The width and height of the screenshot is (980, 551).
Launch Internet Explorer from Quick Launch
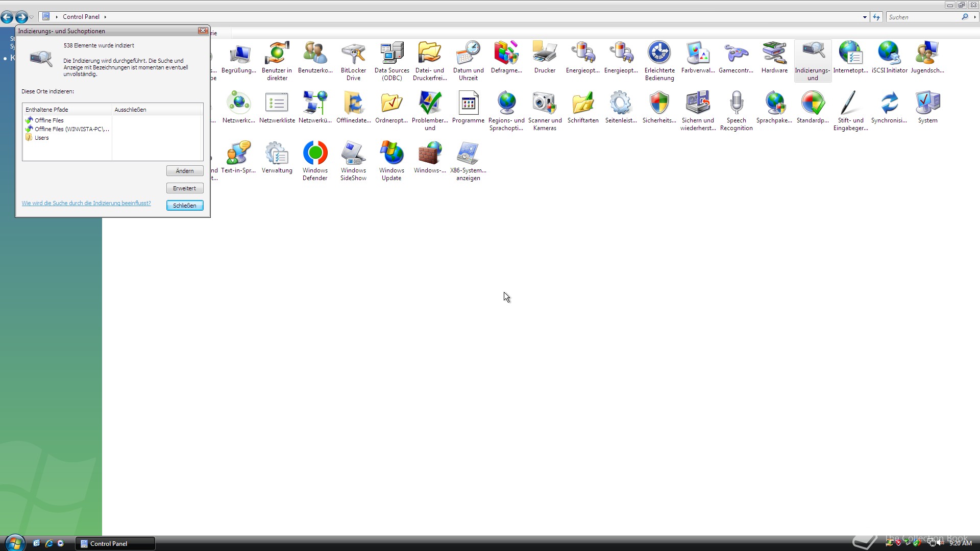coord(49,543)
